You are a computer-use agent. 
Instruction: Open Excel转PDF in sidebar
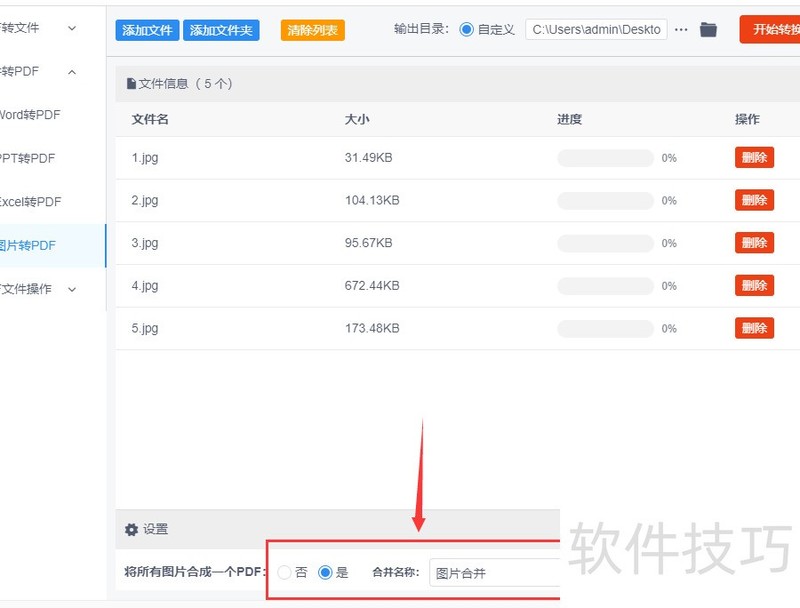click(30, 202)
